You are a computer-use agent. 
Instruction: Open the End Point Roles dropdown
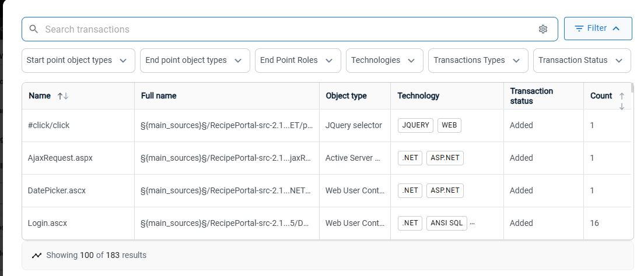(x=297, y=61)
